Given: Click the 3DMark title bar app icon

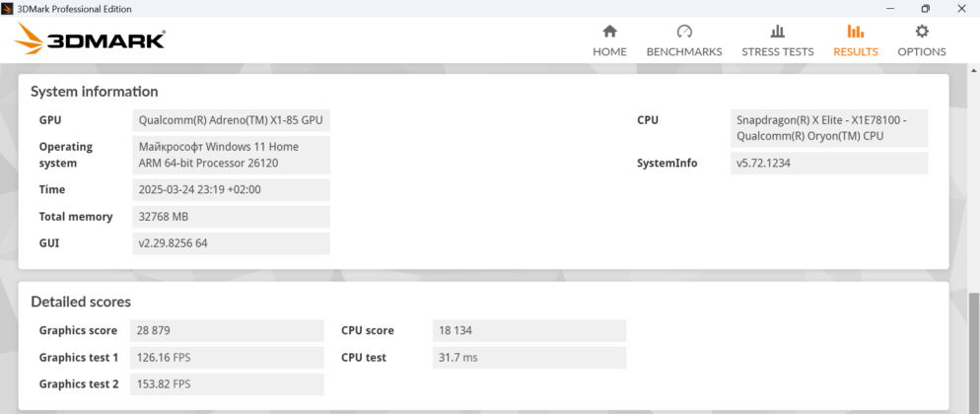Looking at the screenshot, I should point(8,9).
